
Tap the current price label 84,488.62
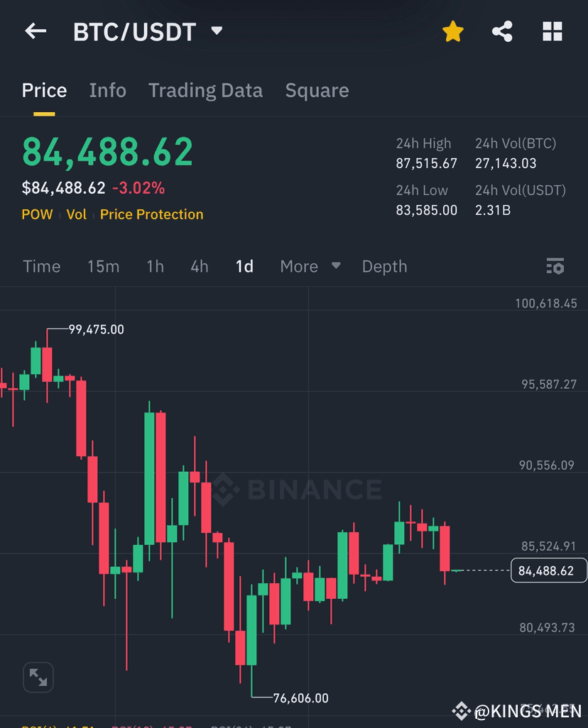click(x=548, y=570)
